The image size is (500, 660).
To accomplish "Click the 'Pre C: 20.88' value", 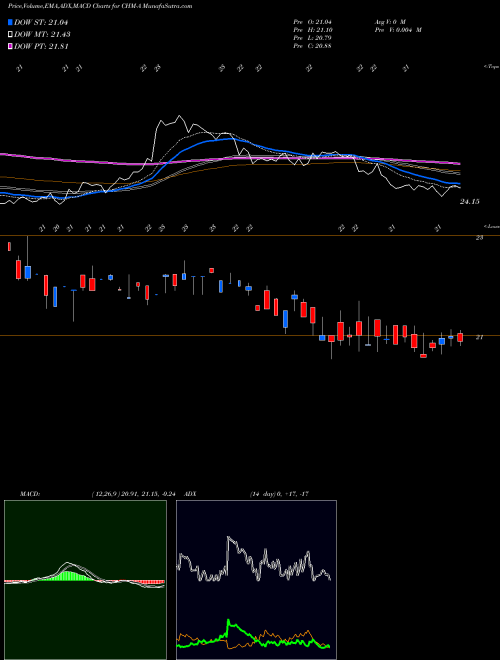I will tap(313, 46).
